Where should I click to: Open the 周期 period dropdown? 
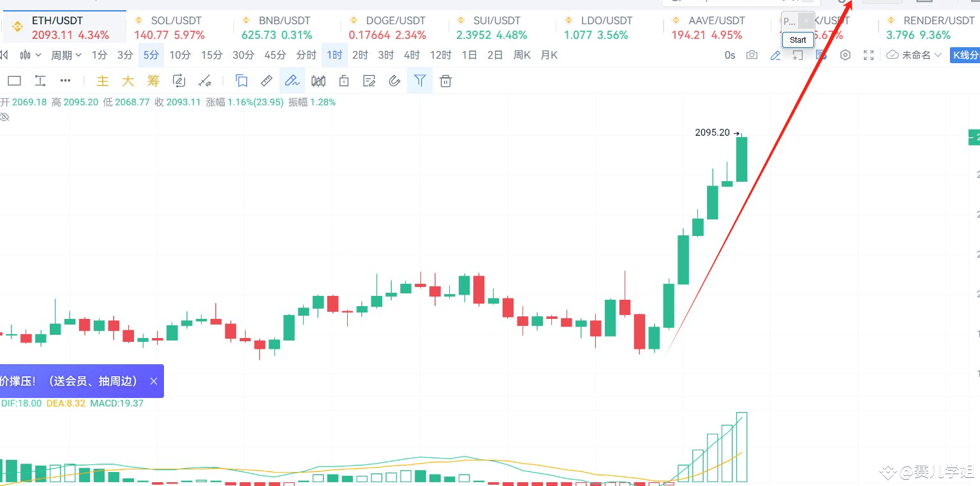(x=66, y=55)
